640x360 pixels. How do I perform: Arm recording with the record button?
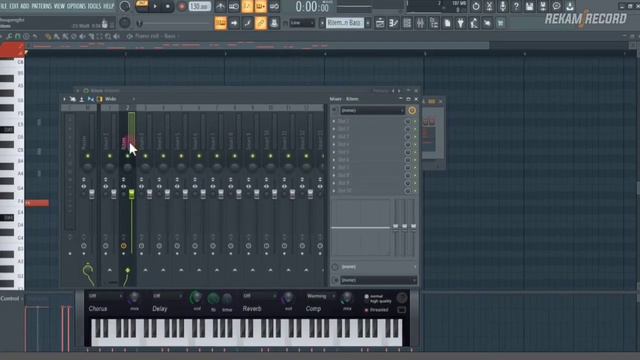(x=182, y=6)
